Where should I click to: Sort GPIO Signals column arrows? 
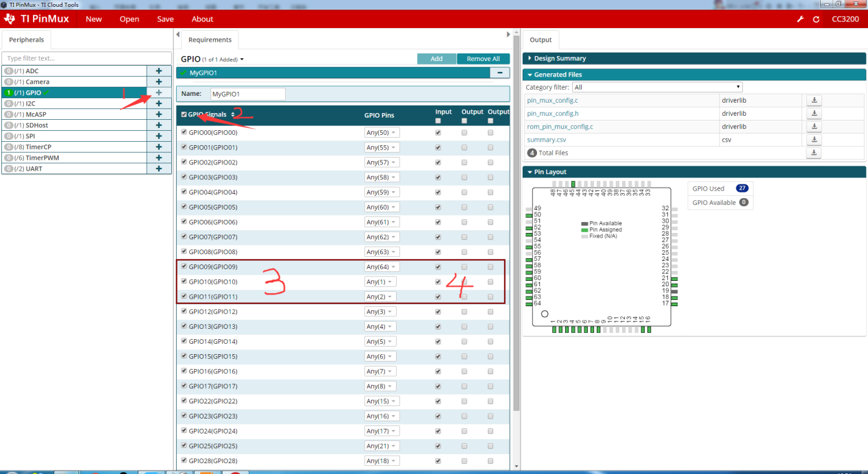(232, 114)
